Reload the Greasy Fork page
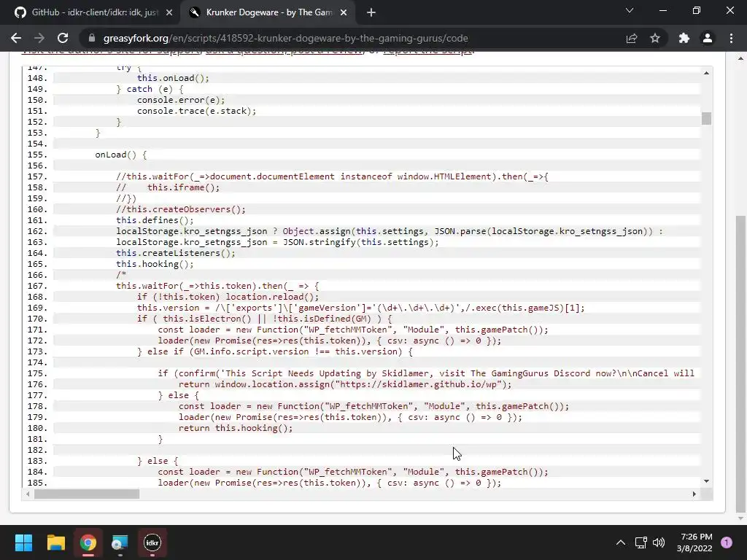Image resolution: width=747 pixels, height=560 pixels. coord(63,38)
